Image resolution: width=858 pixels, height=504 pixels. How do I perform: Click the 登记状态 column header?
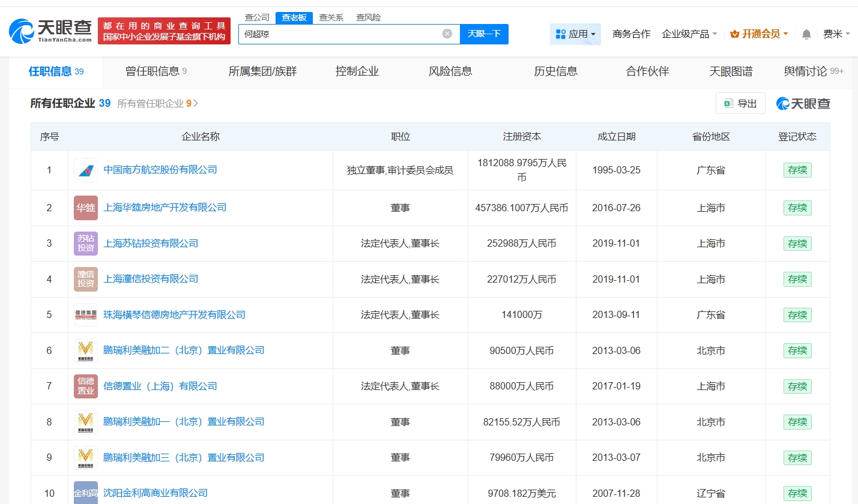coord(797,137)
